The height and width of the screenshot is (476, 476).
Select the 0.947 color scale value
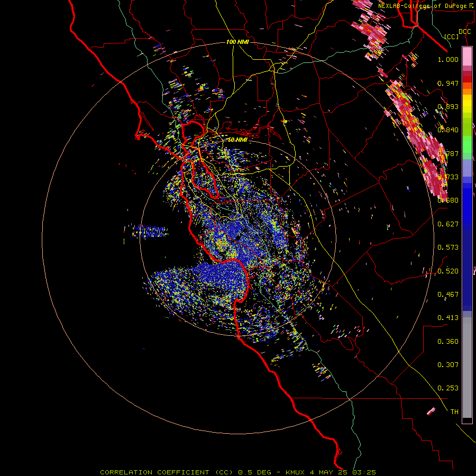click(448, 83)
